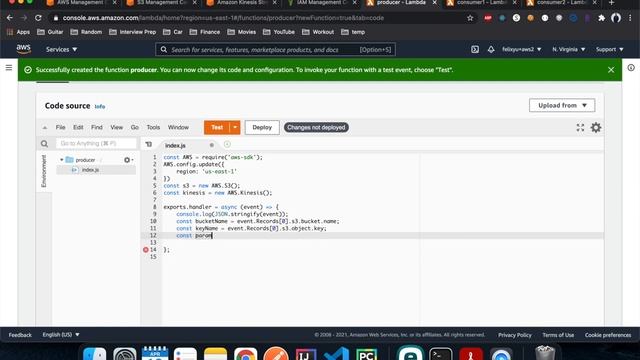The width and height of the screenshot is (640, 360).
Task: Select index.js in the file tree
Action: [90, 170]
